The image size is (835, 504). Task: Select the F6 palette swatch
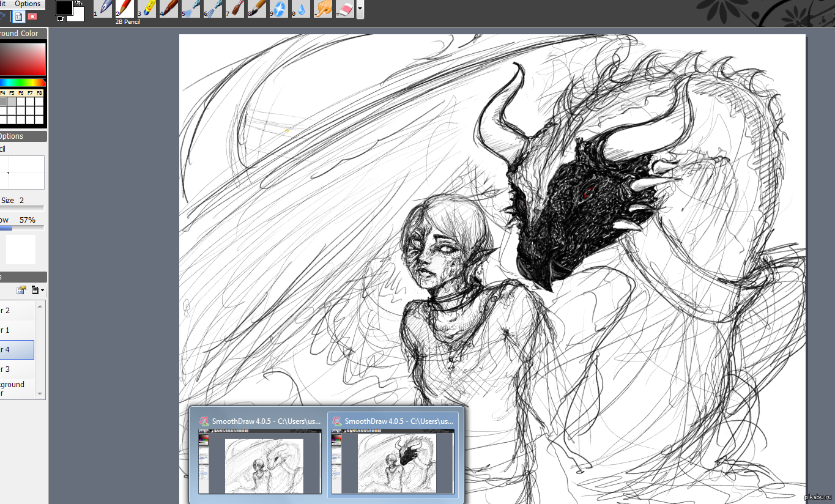point(21,102)
